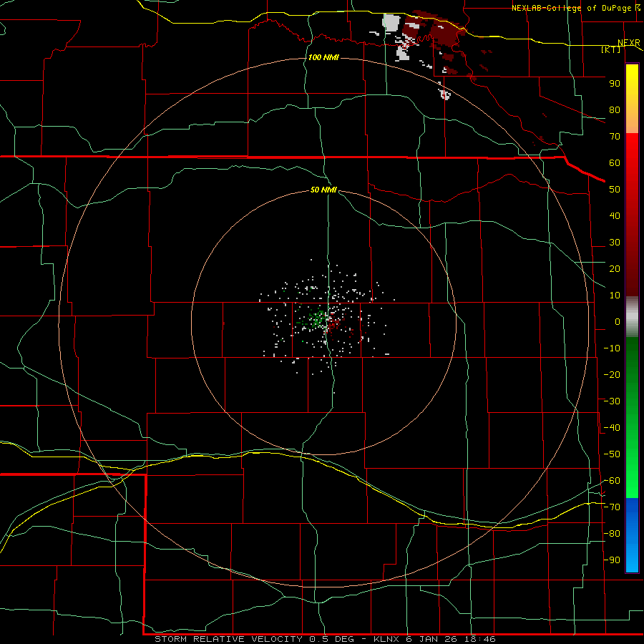Click the "100 NMI" range ring label
Screen dimensions: 644x644
(323, 57)
